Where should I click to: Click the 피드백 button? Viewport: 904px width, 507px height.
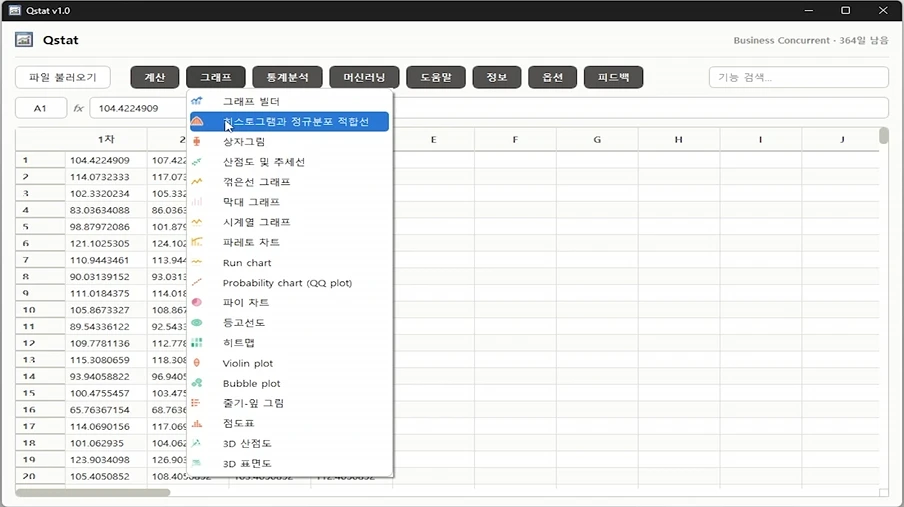coord(613,77)
